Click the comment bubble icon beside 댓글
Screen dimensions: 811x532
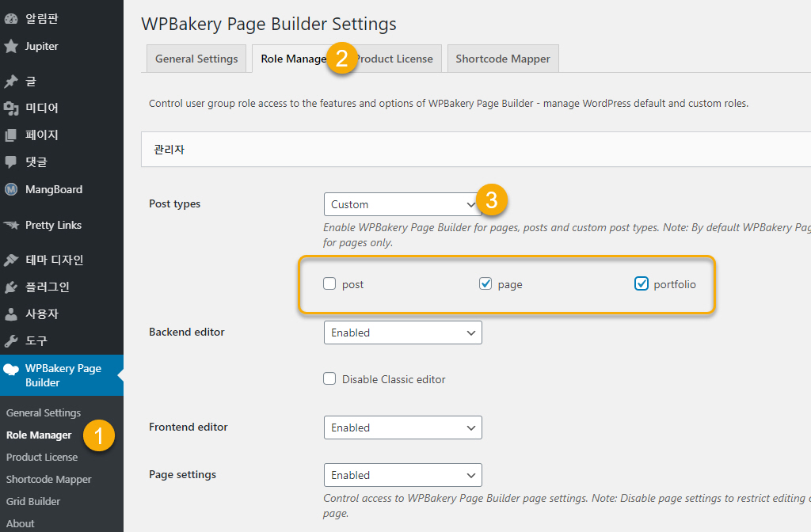pyautogui.click(x=11, y=161)
